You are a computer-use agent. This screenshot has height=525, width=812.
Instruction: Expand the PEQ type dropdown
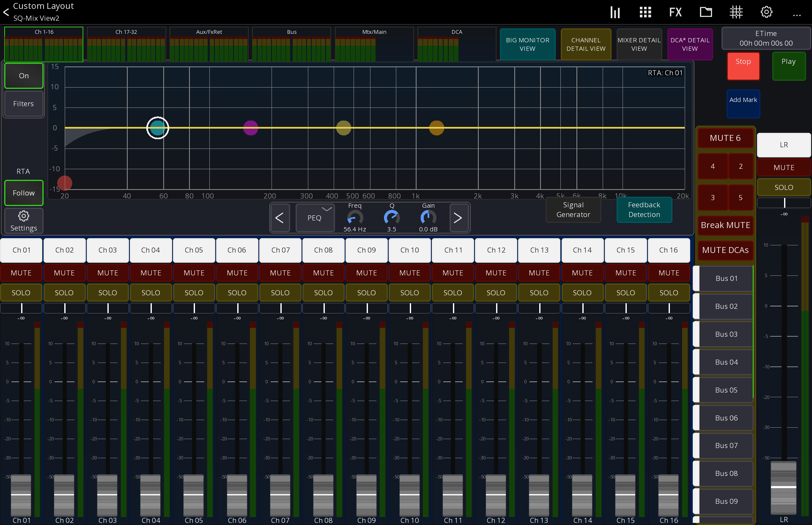tap(315, 218)
